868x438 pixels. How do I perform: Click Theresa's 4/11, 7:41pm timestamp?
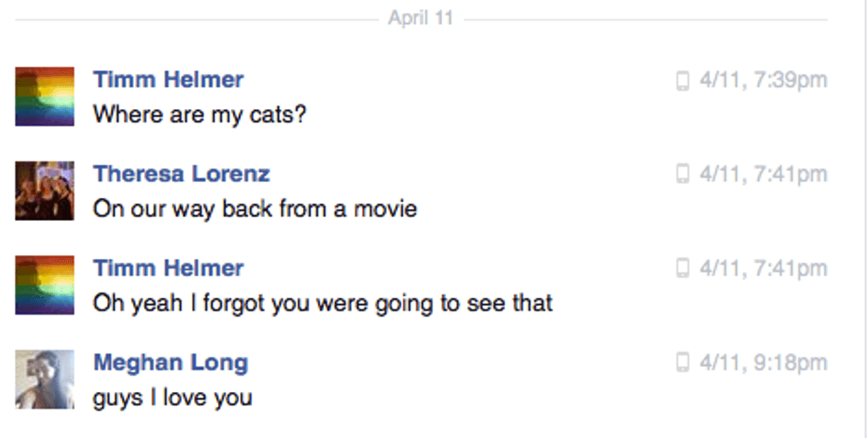tap(763, 175)
